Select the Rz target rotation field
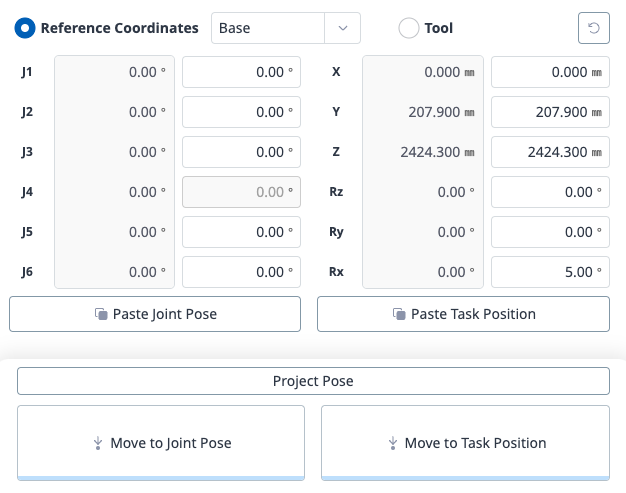The width and height of the screenshot is (626, 493). tap(550, 192)
